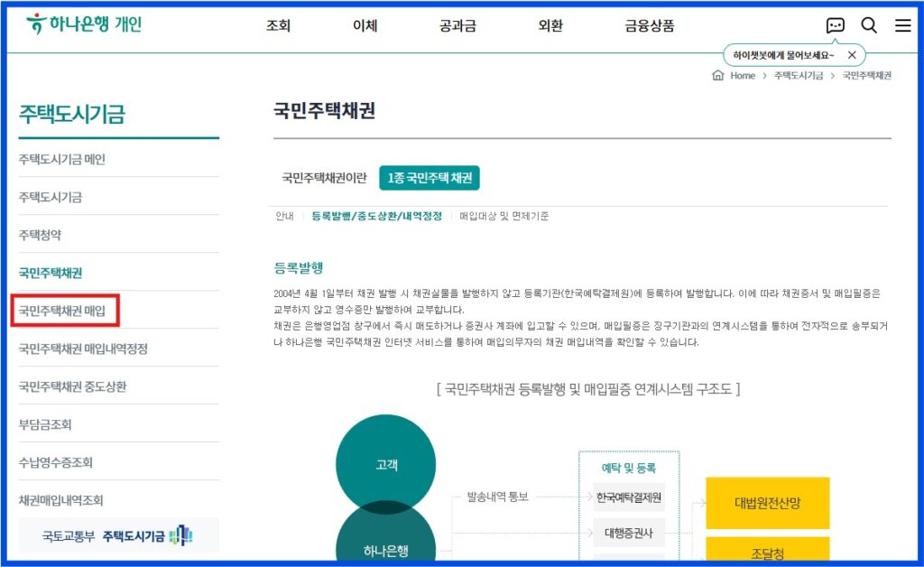
Task: Click Home breadcrumb link
Action: click(743, 76)
